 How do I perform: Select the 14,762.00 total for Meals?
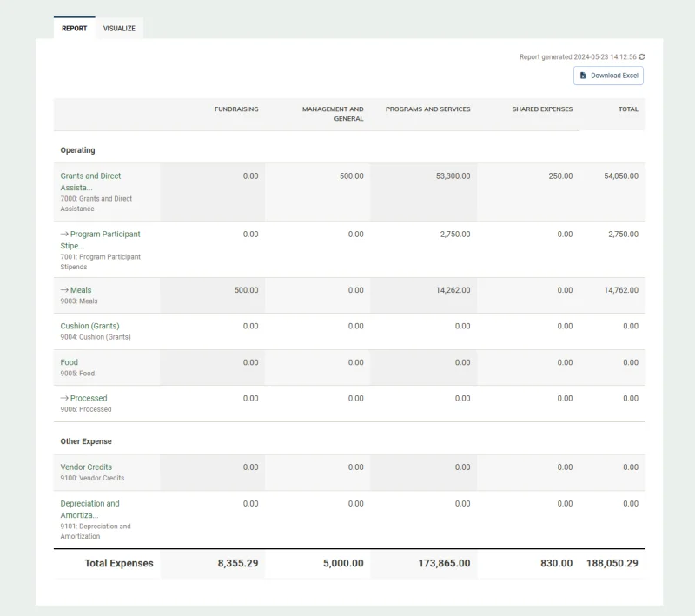[x=621, y=290]
